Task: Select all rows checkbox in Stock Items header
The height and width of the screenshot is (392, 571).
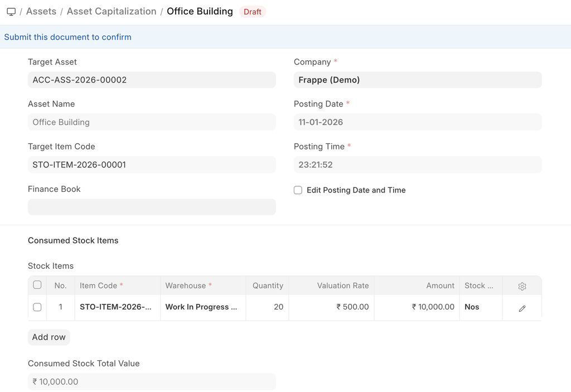Action: pyautogui.click(x=37, y=285)
